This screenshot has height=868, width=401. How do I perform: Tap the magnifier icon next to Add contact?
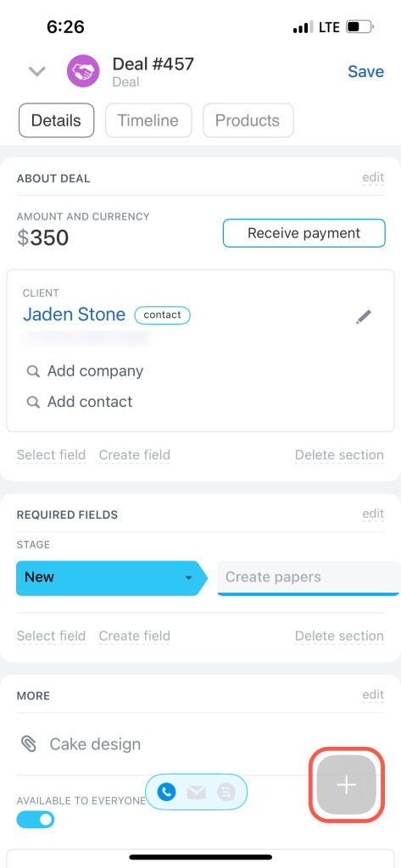click(33, 402)
